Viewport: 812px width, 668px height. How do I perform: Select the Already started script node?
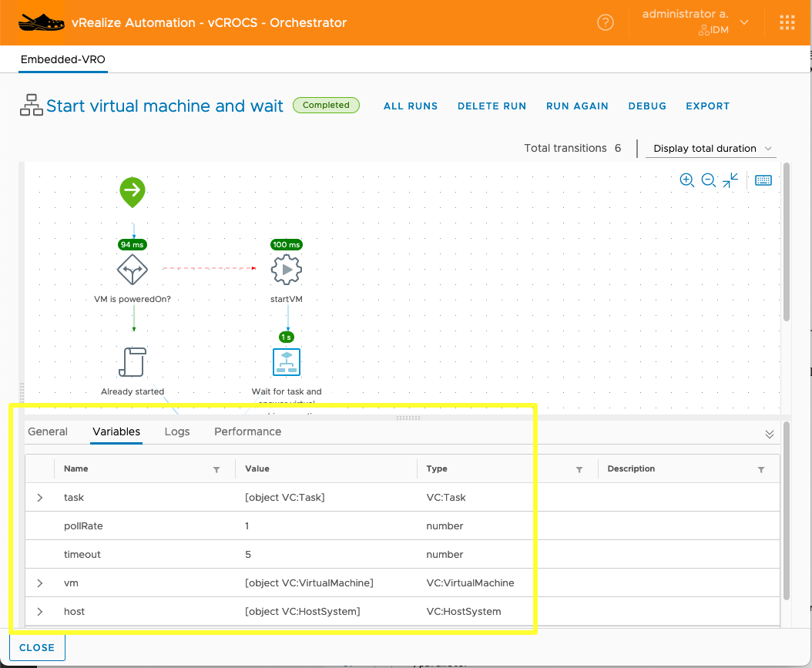133,362
